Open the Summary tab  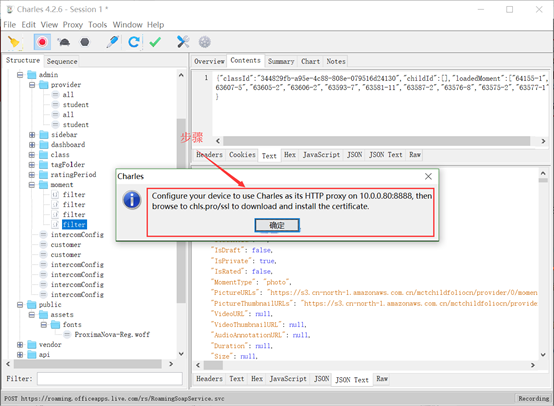281,61
